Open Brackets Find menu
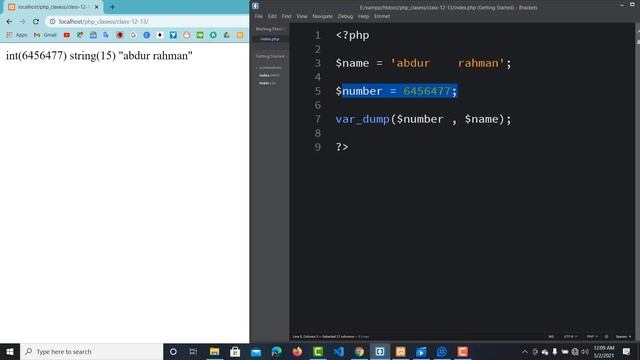This screenshot has height=360, width=640. click(x=287, y=16)
